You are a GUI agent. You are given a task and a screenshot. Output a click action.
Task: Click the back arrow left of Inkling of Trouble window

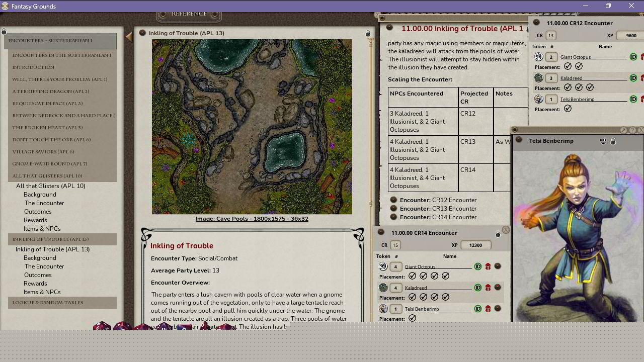point(129,37)
